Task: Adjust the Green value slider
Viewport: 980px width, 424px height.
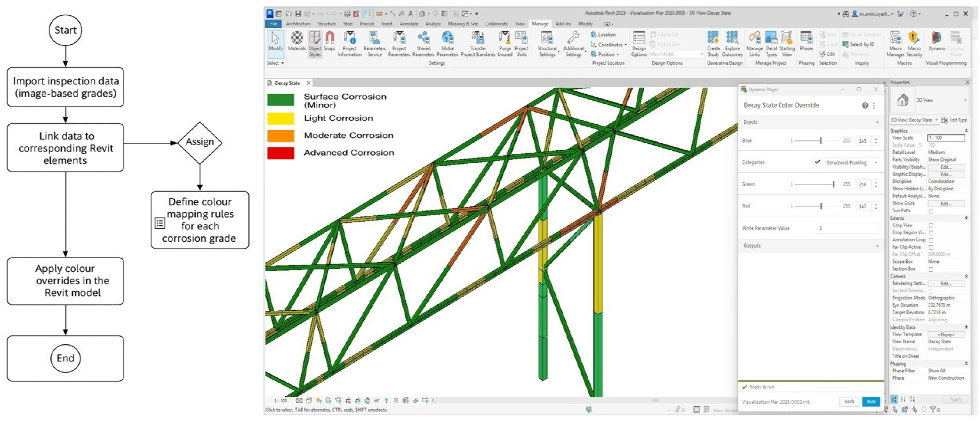Action: pos(834,184)
